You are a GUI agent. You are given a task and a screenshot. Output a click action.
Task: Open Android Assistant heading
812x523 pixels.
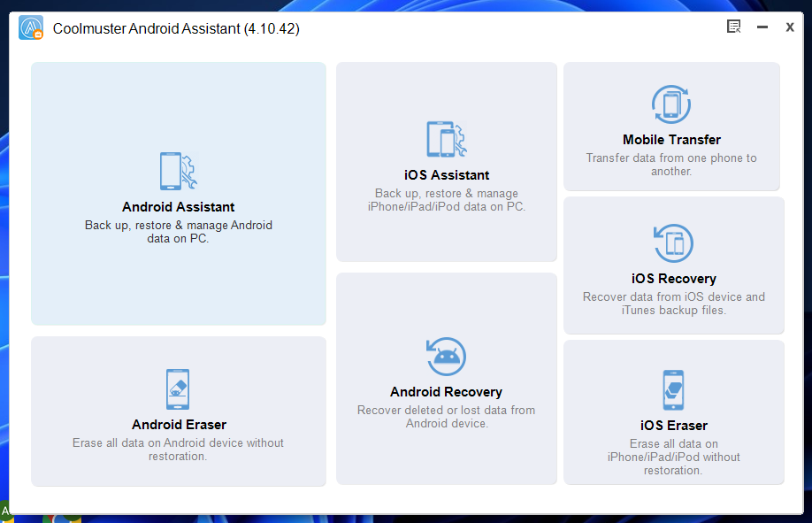point(178,207)
